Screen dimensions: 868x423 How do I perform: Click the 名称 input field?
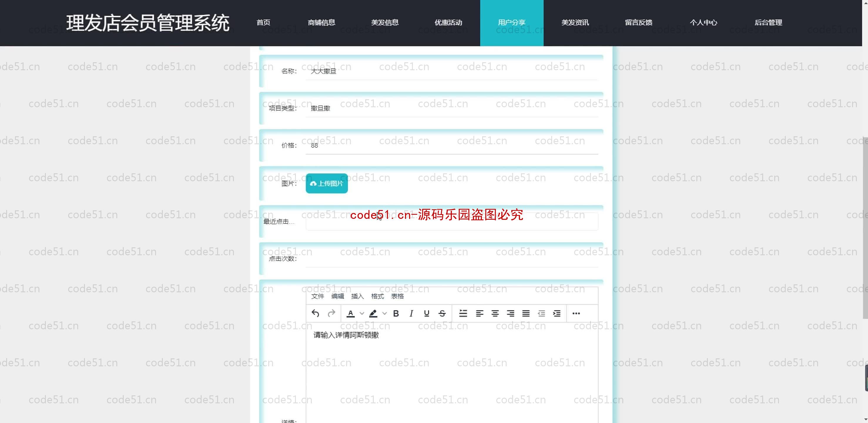pos(452,71)
